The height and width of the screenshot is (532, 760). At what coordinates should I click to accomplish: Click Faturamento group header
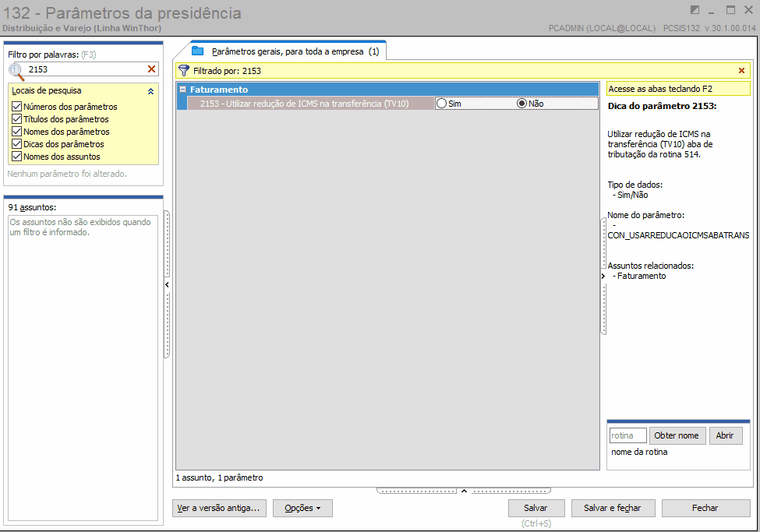(387, 89)
